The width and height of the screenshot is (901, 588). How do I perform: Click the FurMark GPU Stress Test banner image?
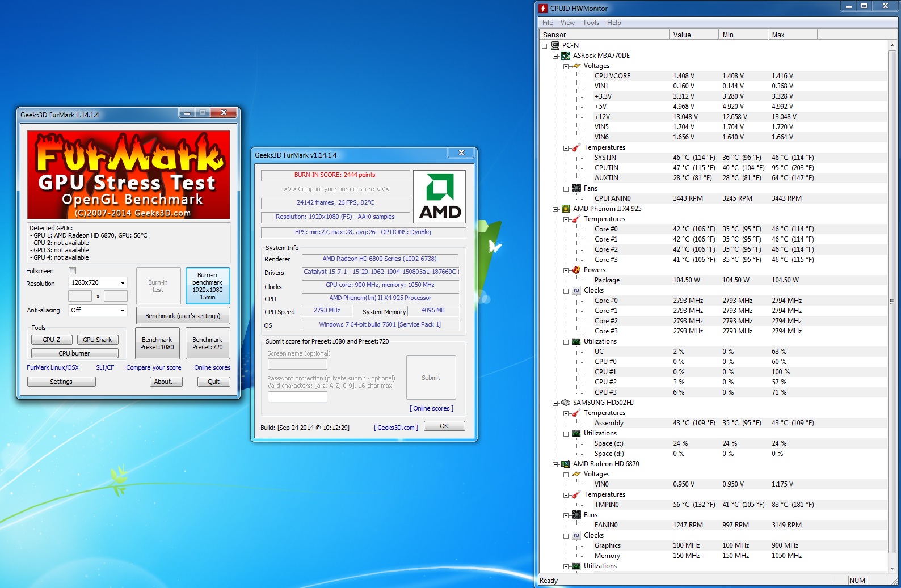(x=129, y=175)
